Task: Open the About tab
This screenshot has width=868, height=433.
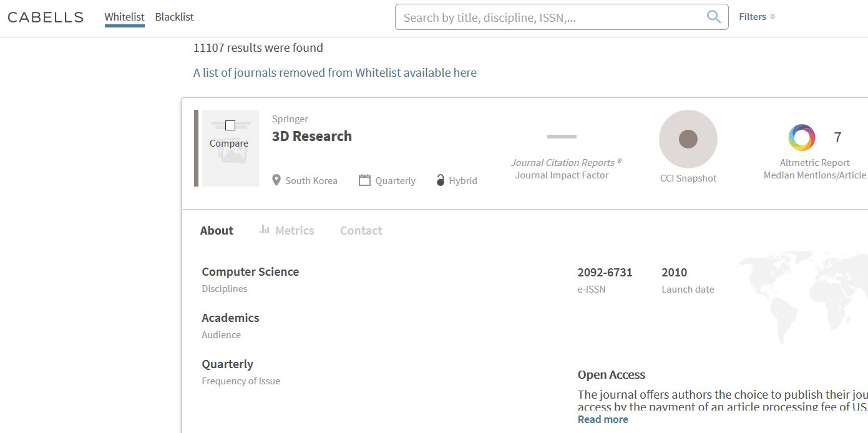Action: coord(217,230)
